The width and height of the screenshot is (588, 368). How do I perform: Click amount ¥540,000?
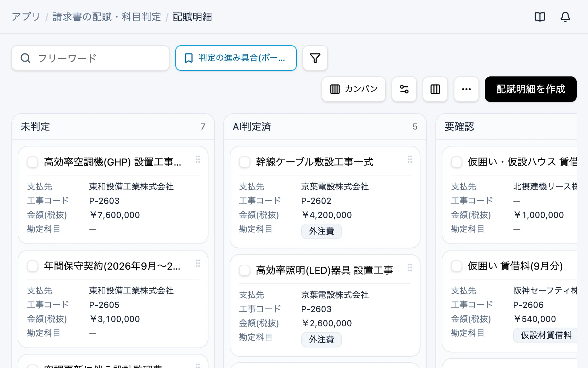tap(535, 319)
